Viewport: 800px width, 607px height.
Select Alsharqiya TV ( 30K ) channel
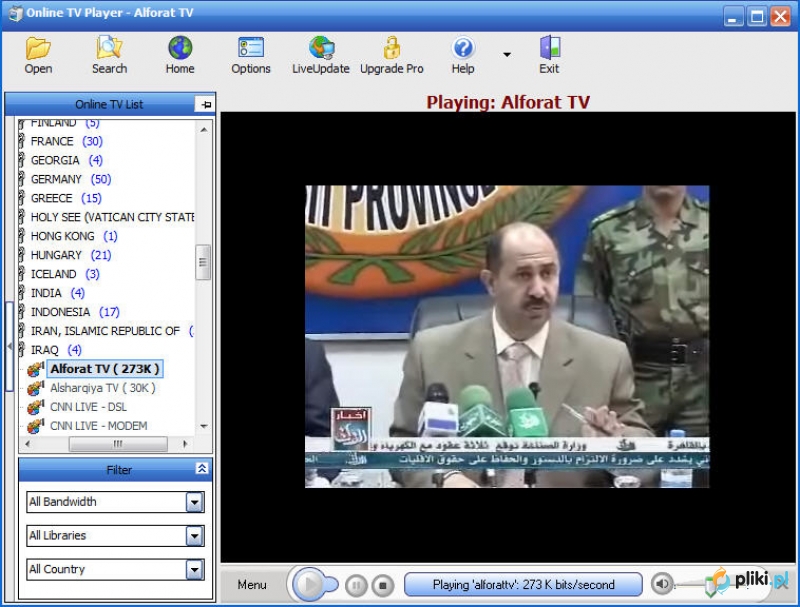pyautogui.click(x=103, y=388)
